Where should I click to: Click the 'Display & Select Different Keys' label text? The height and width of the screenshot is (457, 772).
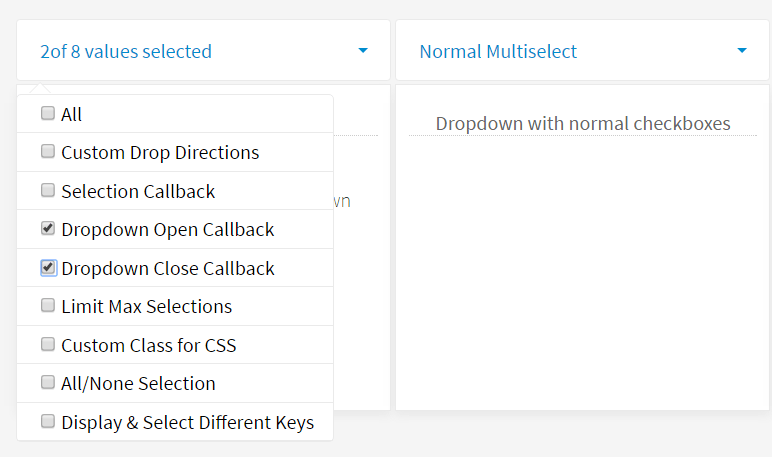pos(187,423)
